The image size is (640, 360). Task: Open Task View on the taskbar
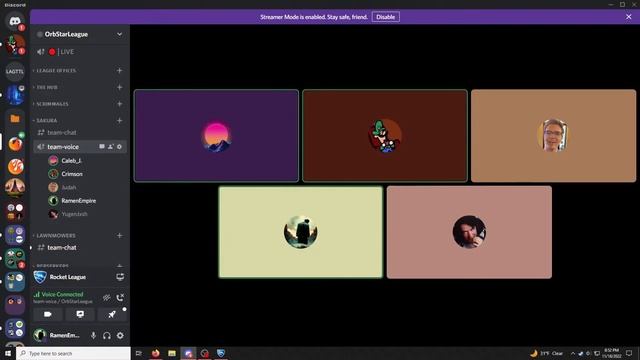(138, 353)
